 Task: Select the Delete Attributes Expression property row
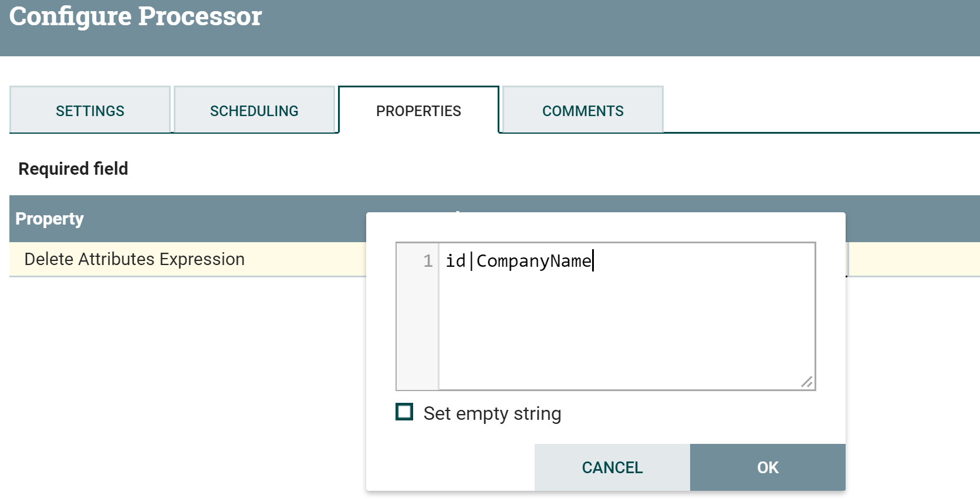pyautogui.click(x=134, y=259)
